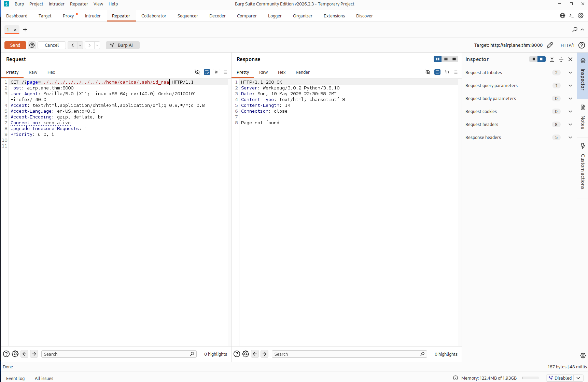588x382 pixels.
Task: Switch to tabbed response layout
Action: tap(454, 59)
